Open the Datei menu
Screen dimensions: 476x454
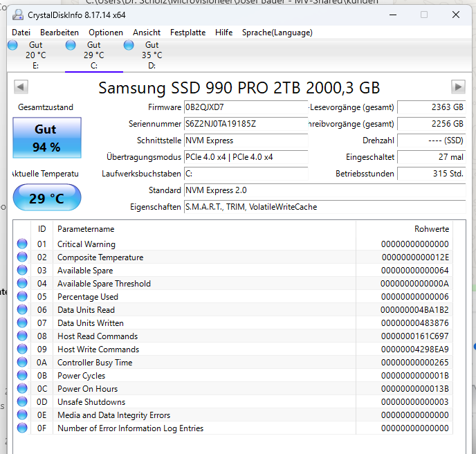(21, 33)
